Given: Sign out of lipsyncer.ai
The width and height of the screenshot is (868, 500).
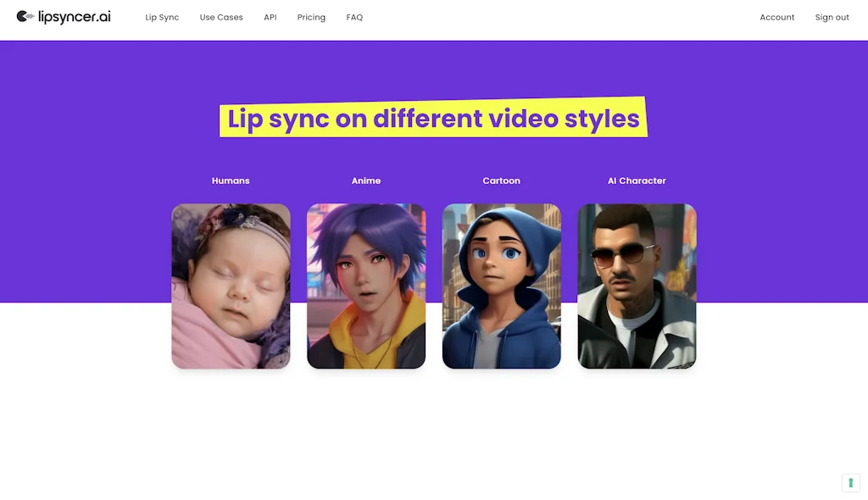Looking at the screenshot, I should click(832, 17).
